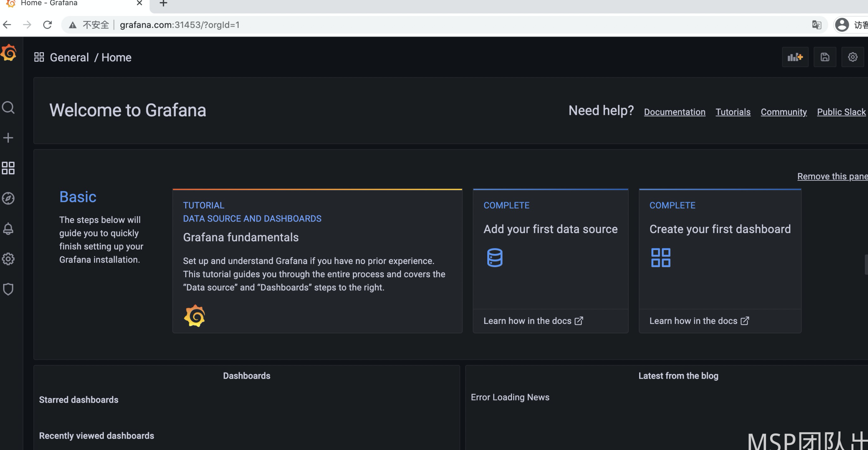This screenshot has width=868, height=450.
Task: Open the Community link
Action: pyautogui.click(x=784, y=112)
